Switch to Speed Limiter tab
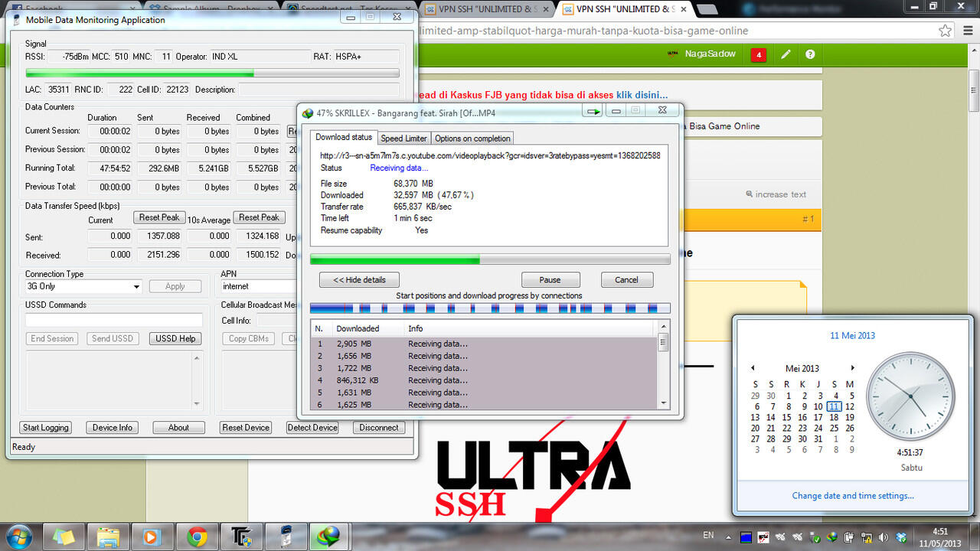980x551 pixels. point(403,139)
